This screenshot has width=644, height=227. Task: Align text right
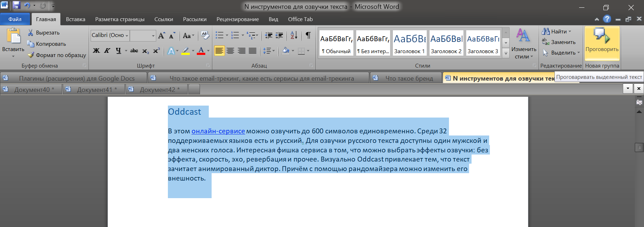[242, 51]
